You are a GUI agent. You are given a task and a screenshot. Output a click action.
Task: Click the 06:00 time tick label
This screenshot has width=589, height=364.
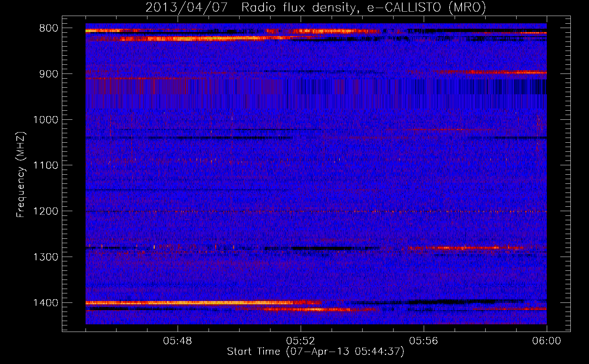point(546,341)
